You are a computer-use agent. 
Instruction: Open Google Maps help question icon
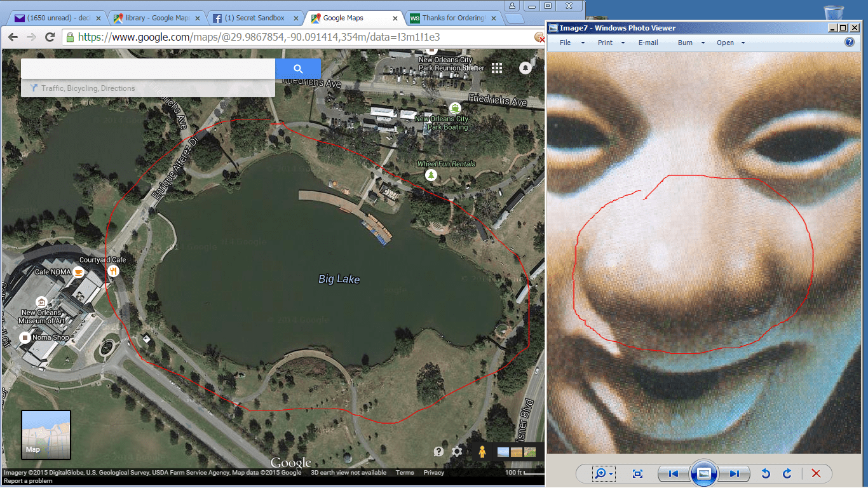click(x=438, y=452)
